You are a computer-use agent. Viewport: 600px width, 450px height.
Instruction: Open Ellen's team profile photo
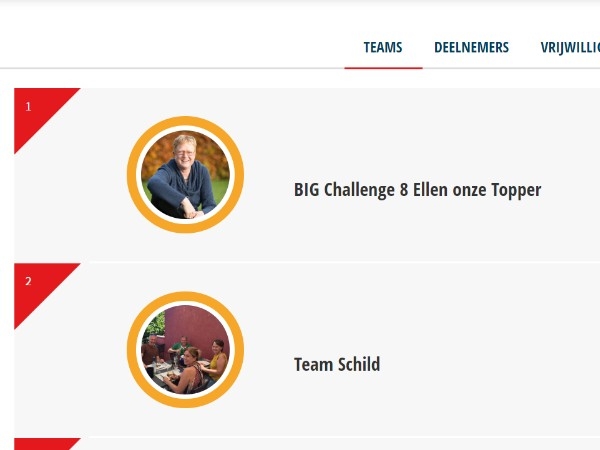click(186, 174)
